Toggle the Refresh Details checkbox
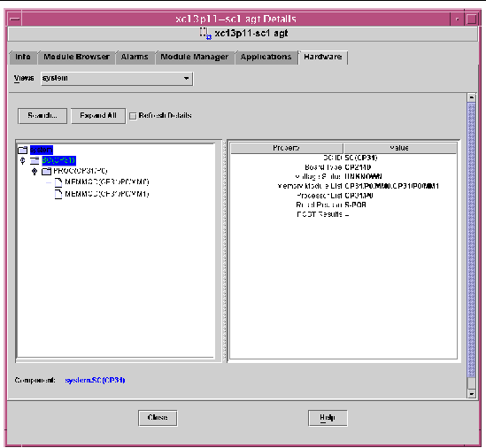Screen dimensions: 486x448 (133, 116)
